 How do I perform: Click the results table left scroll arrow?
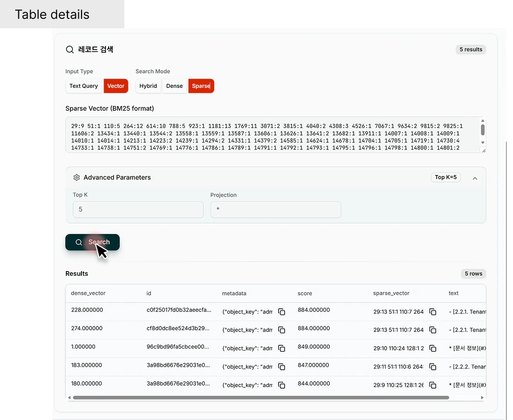69,398
